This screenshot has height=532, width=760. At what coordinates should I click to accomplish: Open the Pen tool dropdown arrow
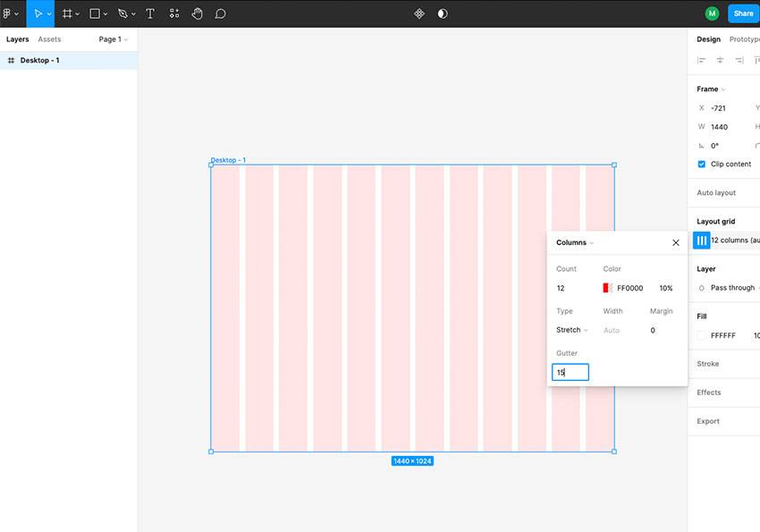(x=133, y=14)
